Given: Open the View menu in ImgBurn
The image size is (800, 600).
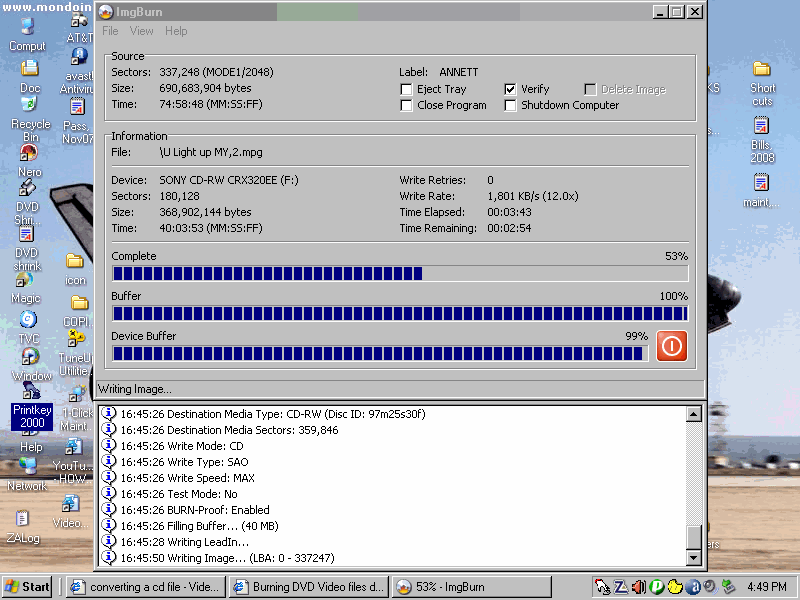Looking at the screenshot, I should [x=141, y=31].
